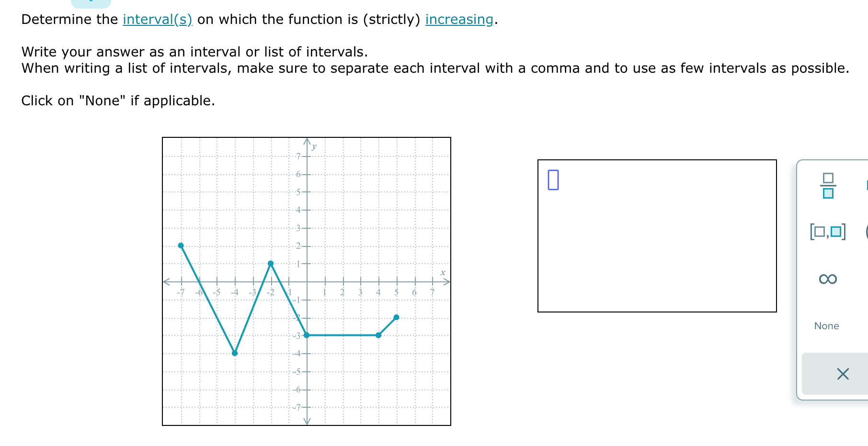Click the peak point at (-2, 1)
The width and height of the screenshot is (868, 446).
(271, 263)
